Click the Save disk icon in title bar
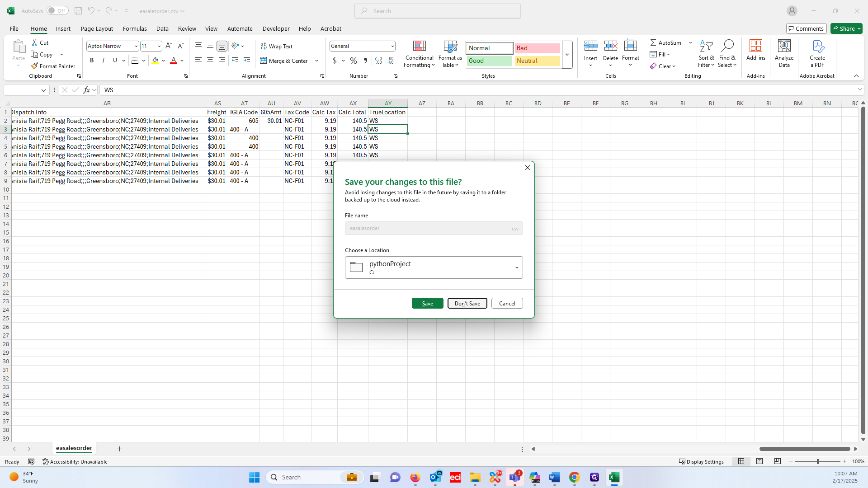This screenshot has height=488, width=868. [x=78, y=11]
